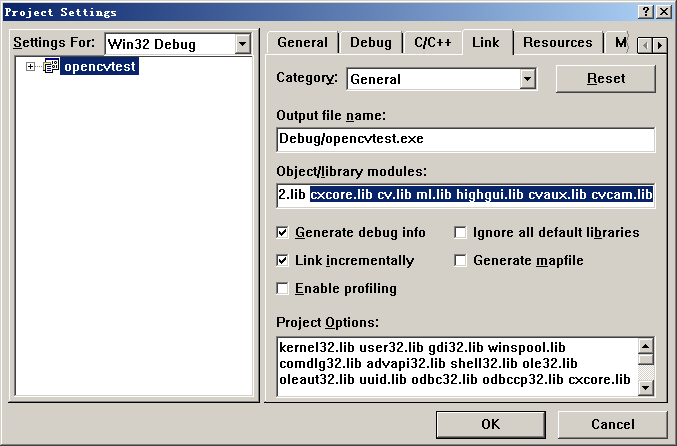677x446 pixels.
Task: Open the Category dropdown list
Action: tap(527, 79)
